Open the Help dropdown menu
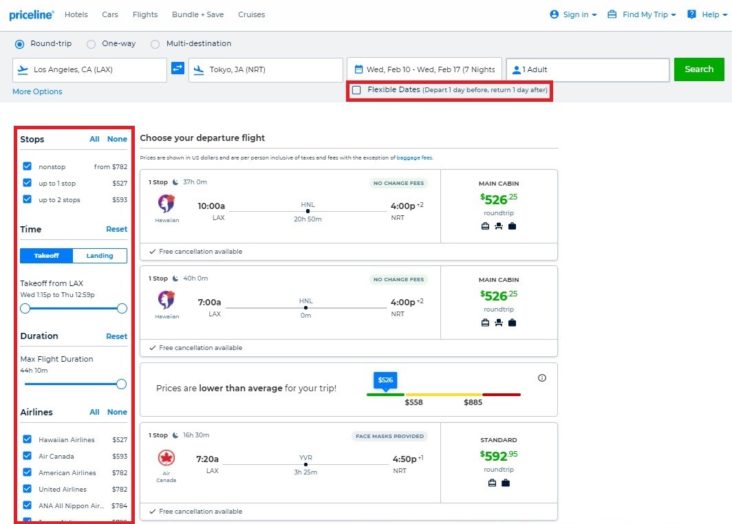 pos(707,14)
